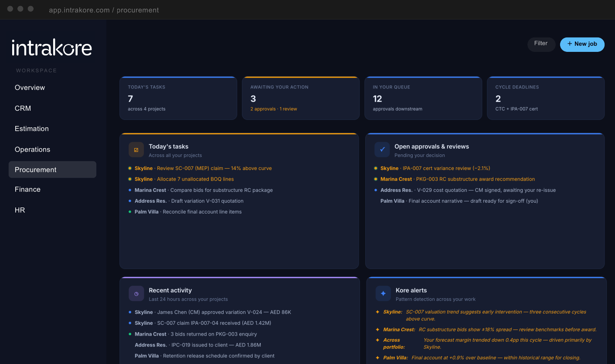
Task: Open activity 'IPC-019 issued to client'
Action: [x=198, y=345]
